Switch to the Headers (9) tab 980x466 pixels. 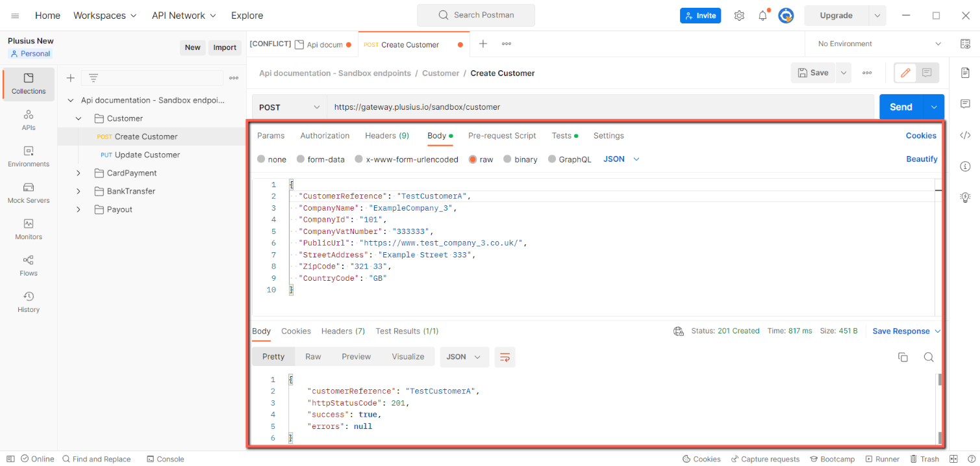tap(387, 136)
